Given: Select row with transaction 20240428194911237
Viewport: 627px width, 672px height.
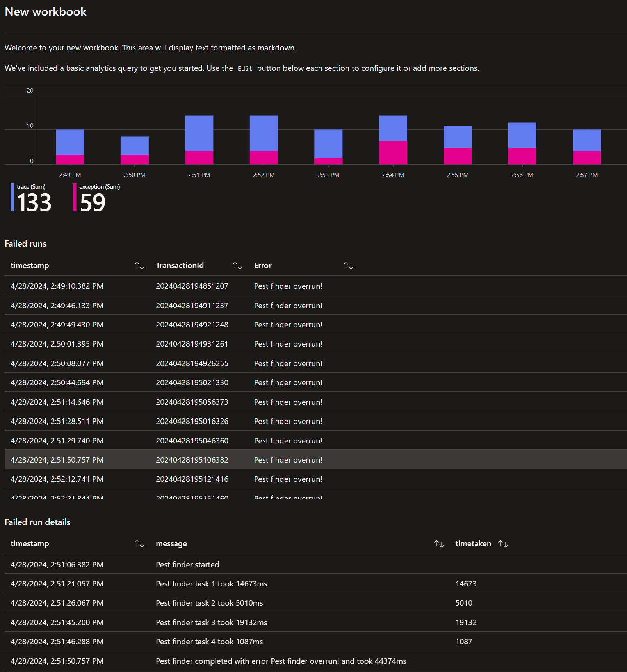Looking at the screenshot, I should [316, 306].
